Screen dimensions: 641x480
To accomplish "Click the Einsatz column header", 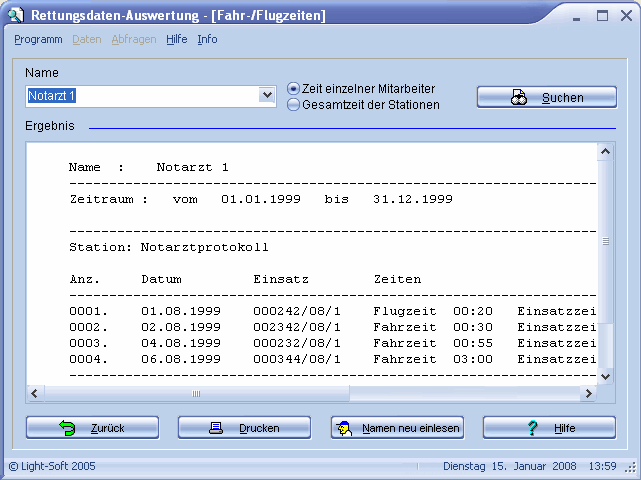I will [x=281, y=279].
